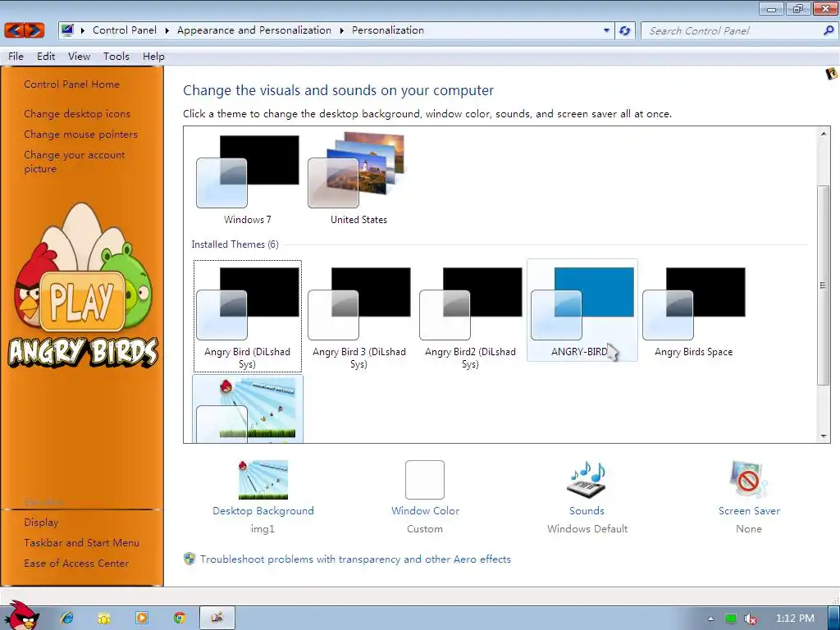
Task: Open the Screen Saver icon
Action: pyautogui.click(x=749, y=479)
